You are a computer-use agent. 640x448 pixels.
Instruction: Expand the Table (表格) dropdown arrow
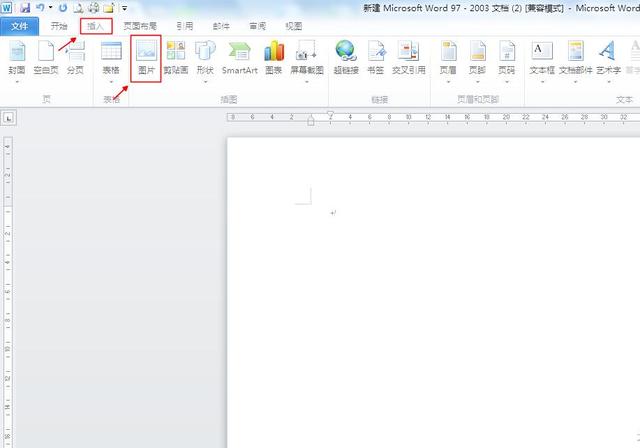click(x=111, y=82)
